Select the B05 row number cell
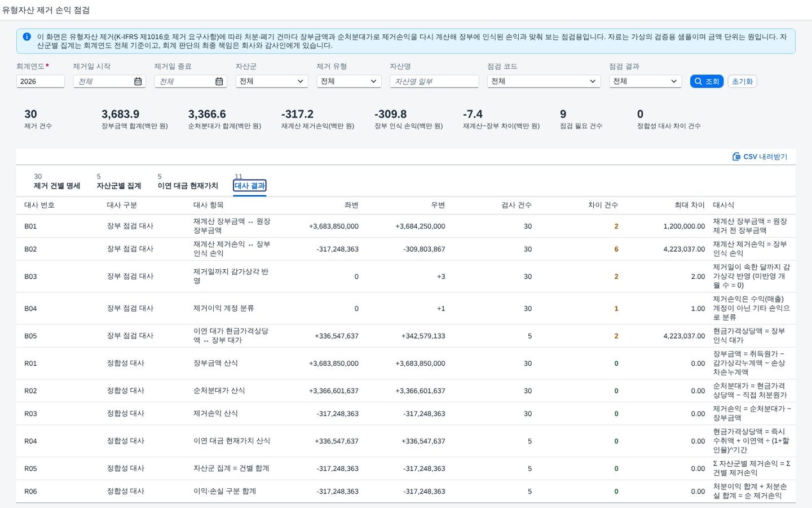 [30, 336]
